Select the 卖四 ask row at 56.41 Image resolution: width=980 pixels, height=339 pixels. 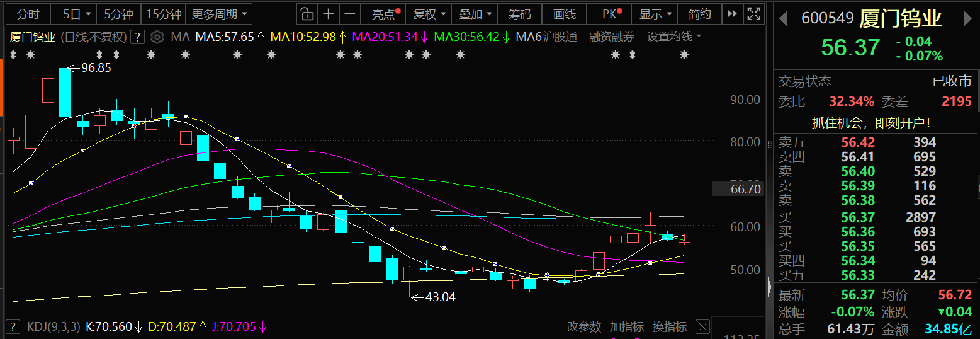click(x=876, y=157)
